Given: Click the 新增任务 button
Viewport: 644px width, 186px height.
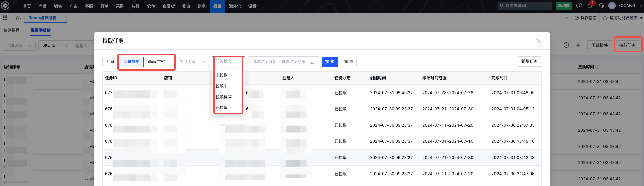Looking at the screenshot, I should [x=529, y=61].
